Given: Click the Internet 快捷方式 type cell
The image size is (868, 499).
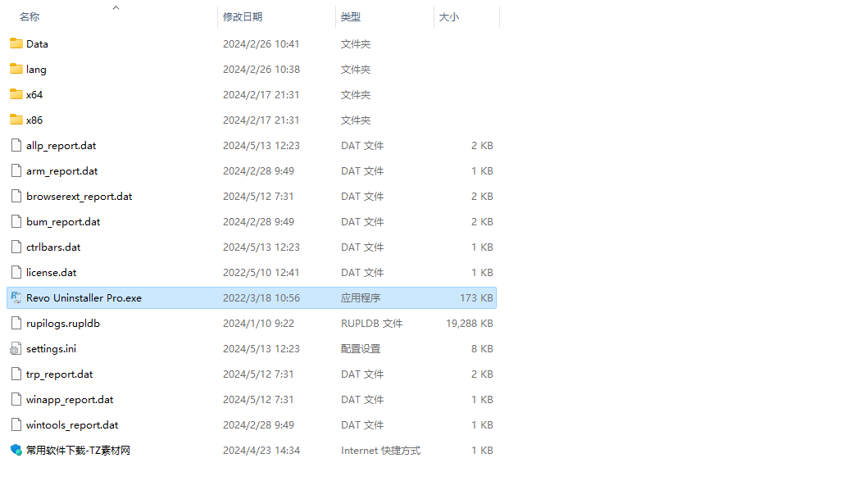Looking at the screenshot, I should pyautogui.click(x=381, y=451).
